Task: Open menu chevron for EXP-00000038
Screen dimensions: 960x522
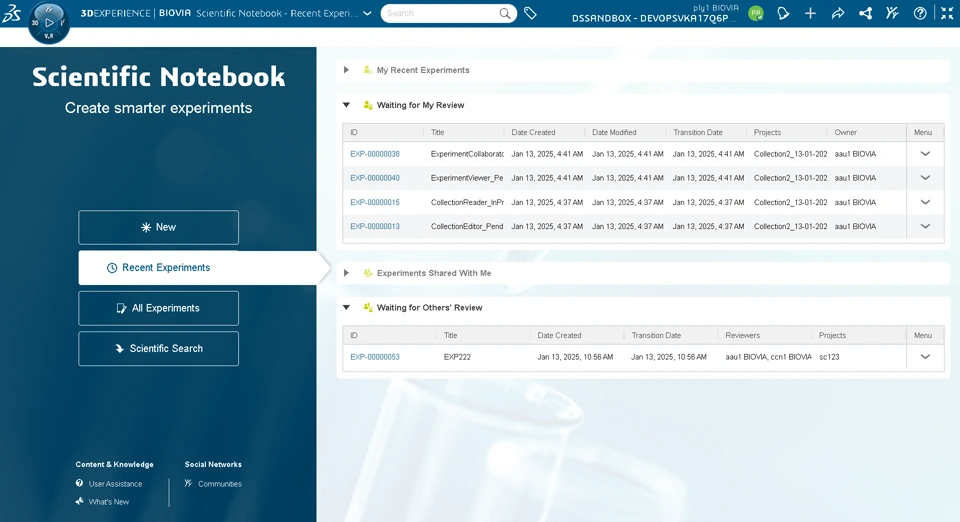Action: tap(925, 154)
